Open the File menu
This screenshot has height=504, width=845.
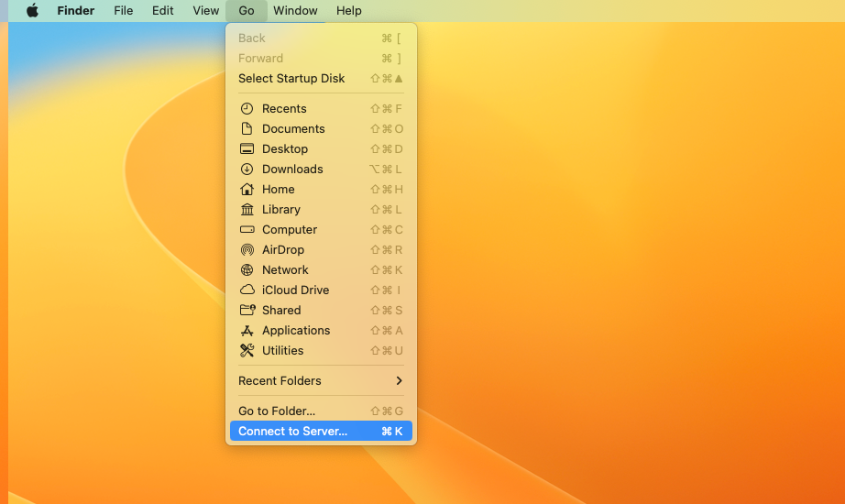point(124,10)
